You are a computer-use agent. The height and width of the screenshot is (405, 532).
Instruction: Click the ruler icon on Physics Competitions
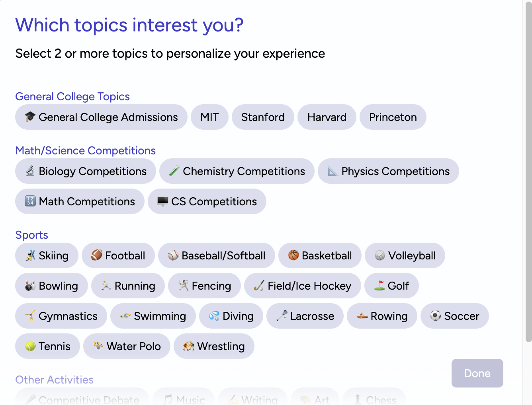[x=332, y=171]
